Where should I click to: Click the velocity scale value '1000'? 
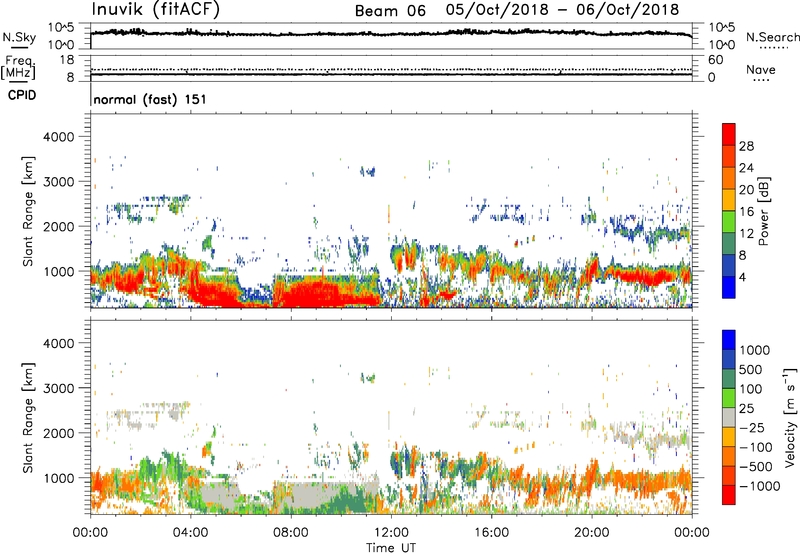tap(755, 350)
